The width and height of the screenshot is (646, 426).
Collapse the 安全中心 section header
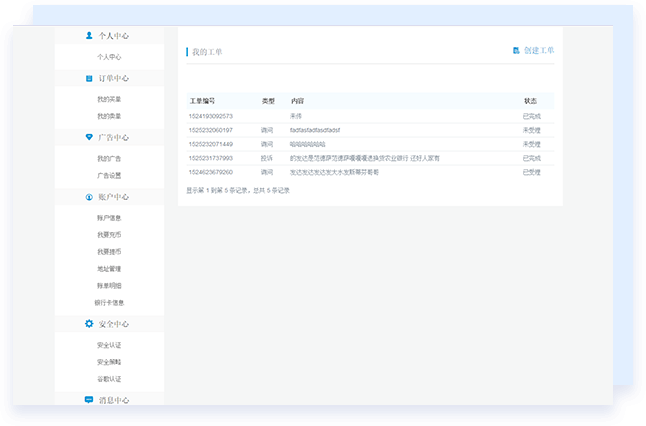(x=113, y=324)
